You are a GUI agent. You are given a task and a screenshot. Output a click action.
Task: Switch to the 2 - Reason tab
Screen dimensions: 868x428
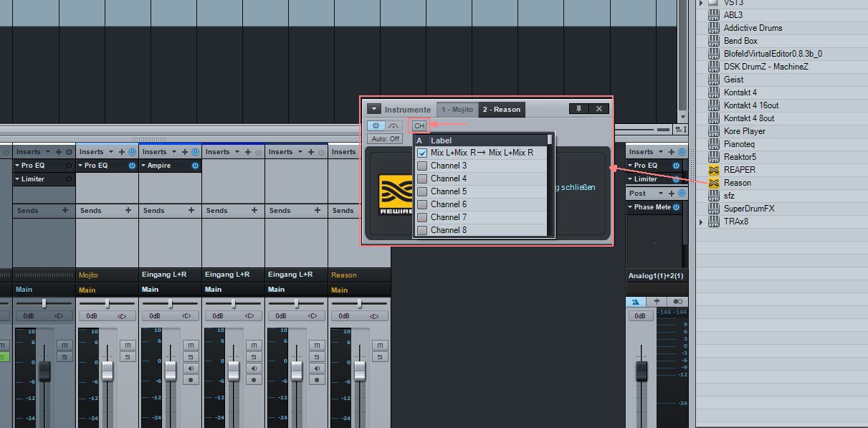[x=502, y=109]
